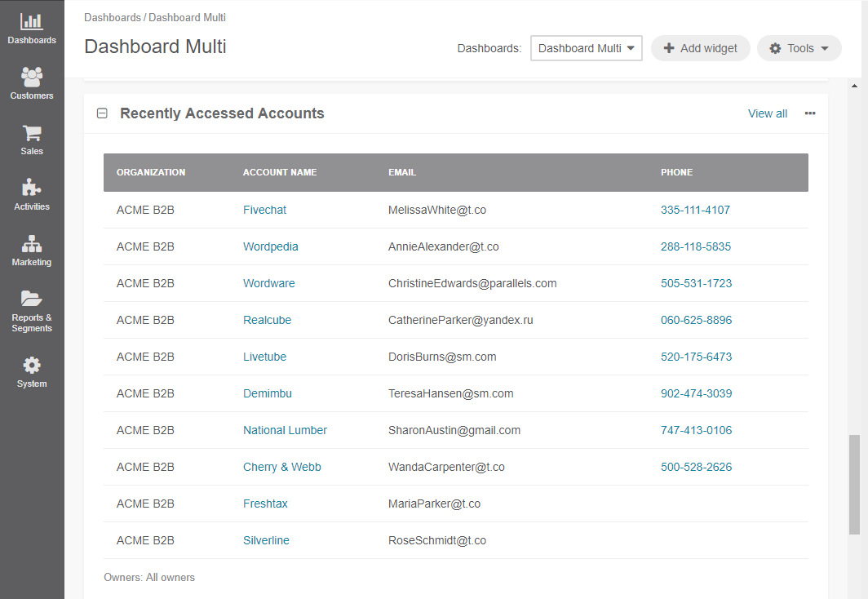Select email ChristineEdwards@parallels.com
Screen dimensions: 868x599
pyautogui.click(x=472, y=283)
